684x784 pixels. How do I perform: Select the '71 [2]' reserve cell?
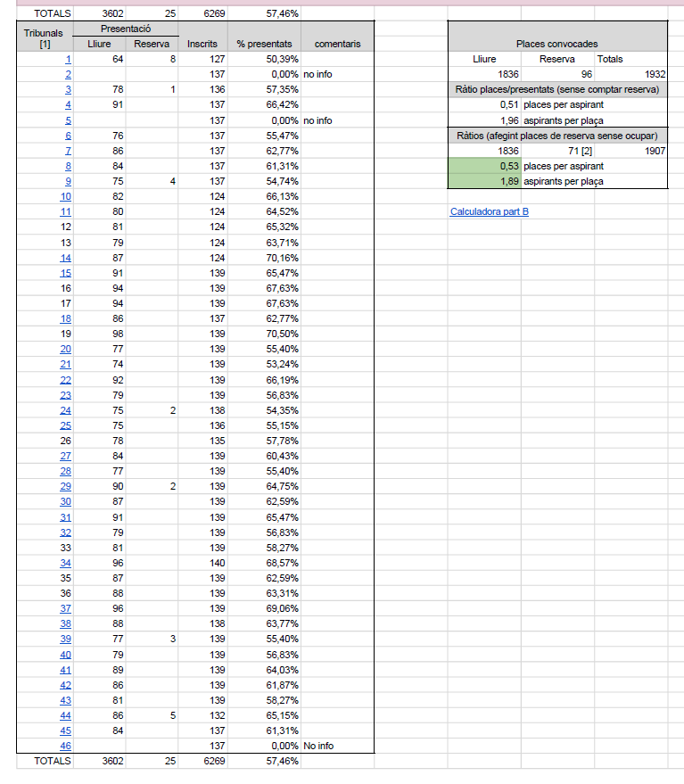click(x=558, y=151)
